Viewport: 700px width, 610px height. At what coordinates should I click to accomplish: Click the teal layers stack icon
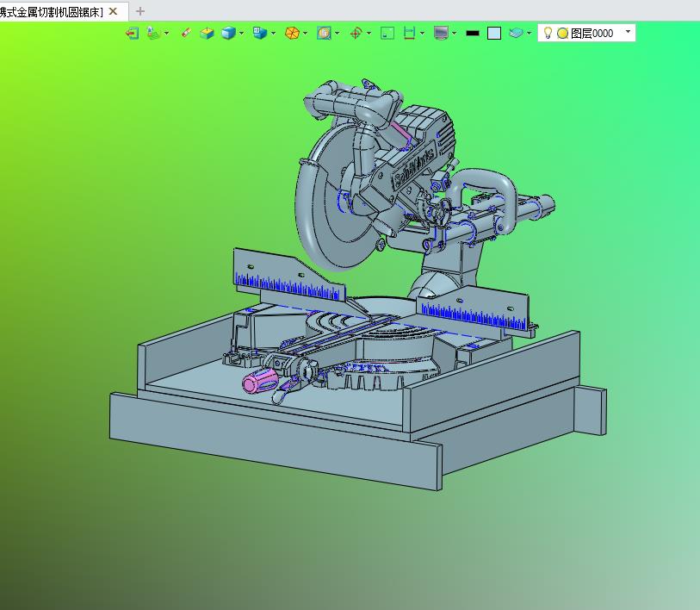[x=516, y=33]
